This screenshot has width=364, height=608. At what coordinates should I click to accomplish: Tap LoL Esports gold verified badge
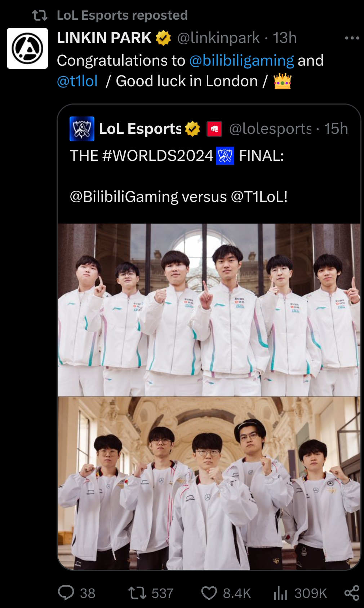192,129
